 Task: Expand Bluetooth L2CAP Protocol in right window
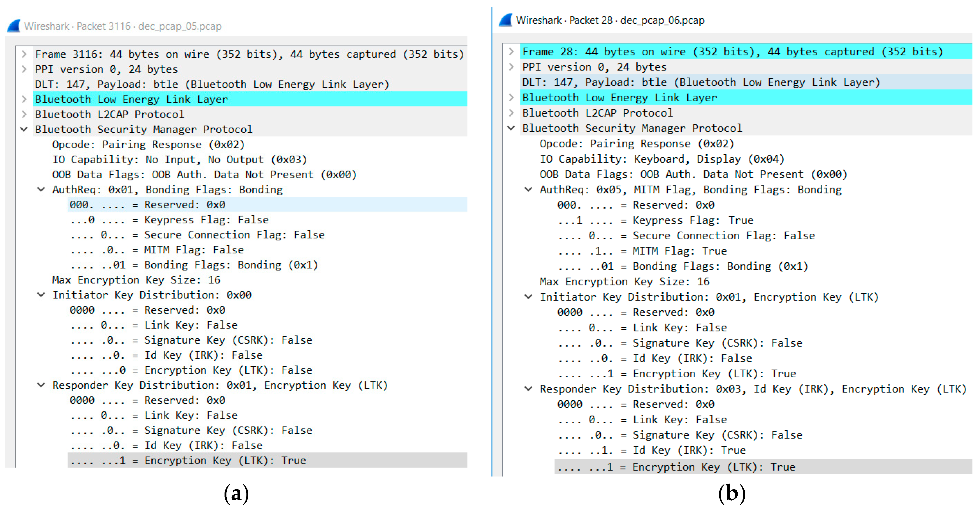tap(511, 113)
